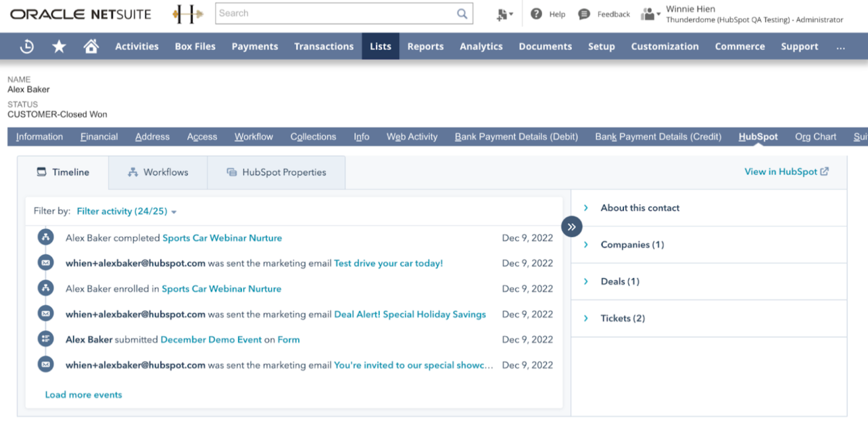Click the search magnifier icon
This screenshot has height=434, width=868.
coord(462,14)
